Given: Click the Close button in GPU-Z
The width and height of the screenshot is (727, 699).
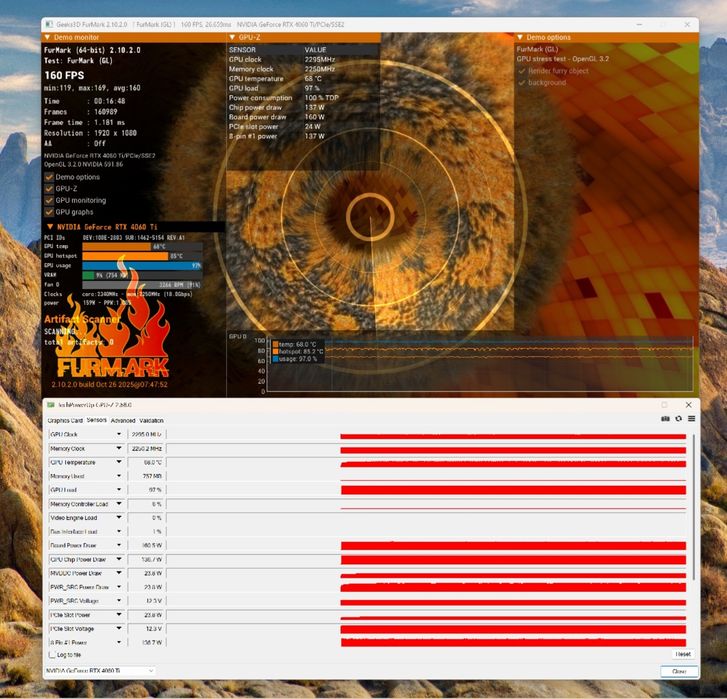Looking at the screenshot, I should pyautogui.click(x=679, y=671).
